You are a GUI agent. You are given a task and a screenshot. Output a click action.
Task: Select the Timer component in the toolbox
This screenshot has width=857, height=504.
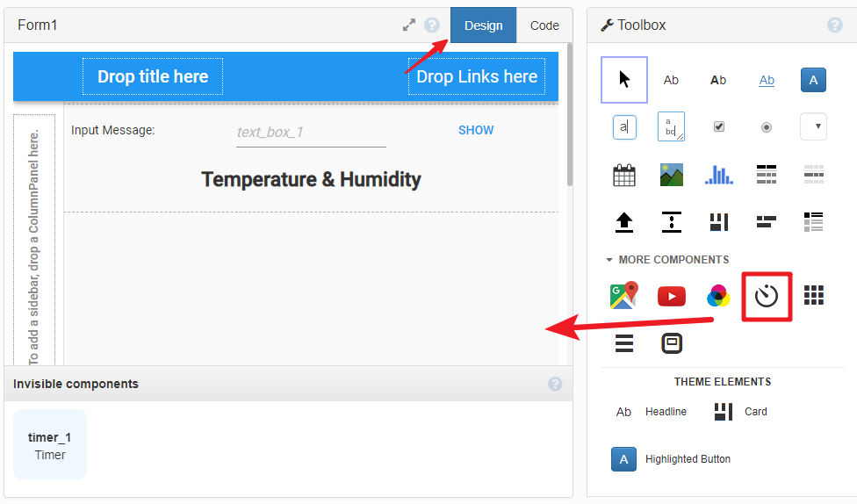pos(767,296)
